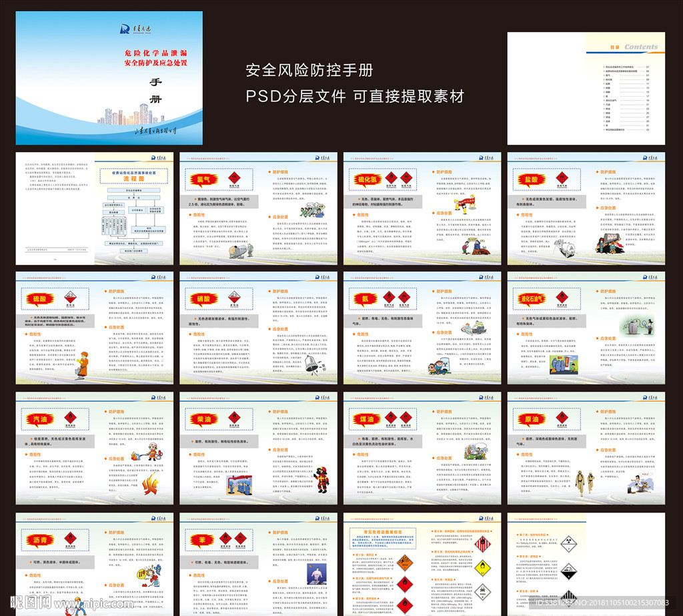Click the radioactive hazard diamond on the last page
Screen dimensions: 683x616
tap(569, 543)
